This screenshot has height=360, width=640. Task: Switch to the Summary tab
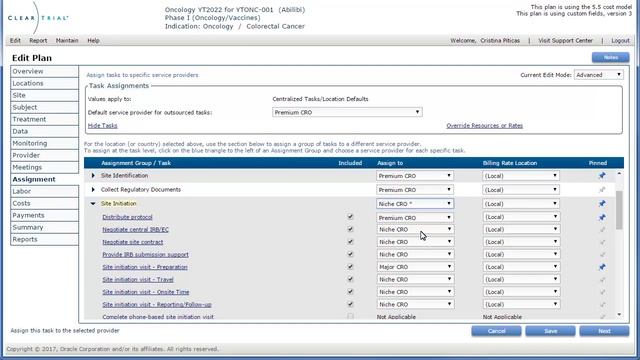point(44,227)
